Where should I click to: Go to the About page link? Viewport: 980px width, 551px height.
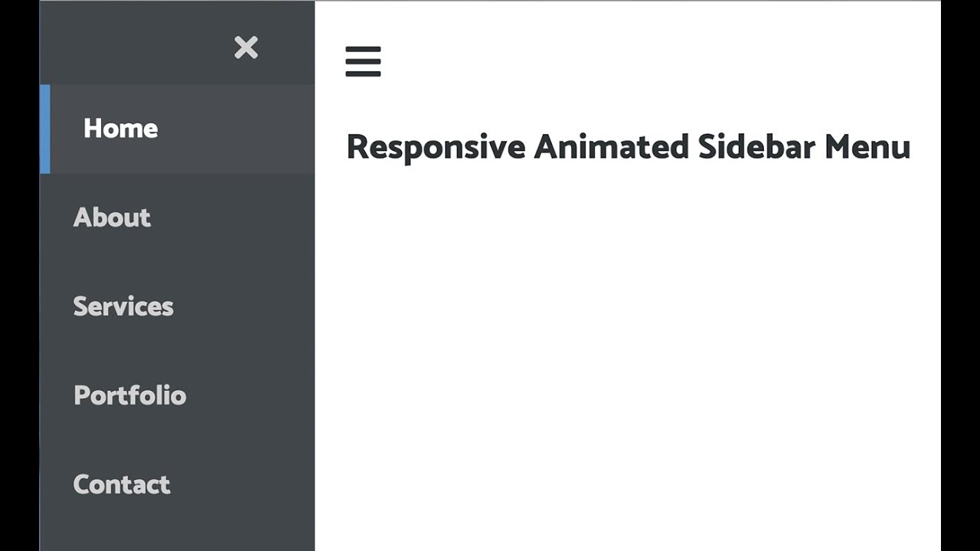tap(112, 217)
